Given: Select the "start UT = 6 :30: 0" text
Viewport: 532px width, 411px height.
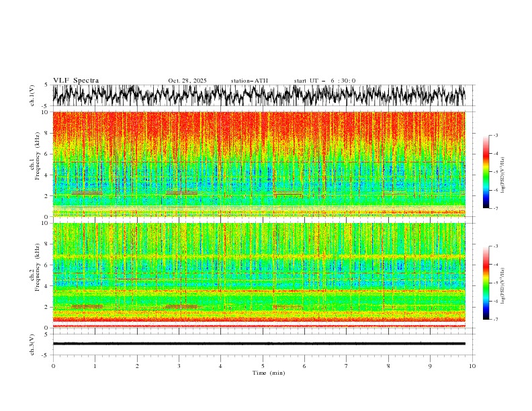Looking at the screenshot, I should tap(324, 81).
